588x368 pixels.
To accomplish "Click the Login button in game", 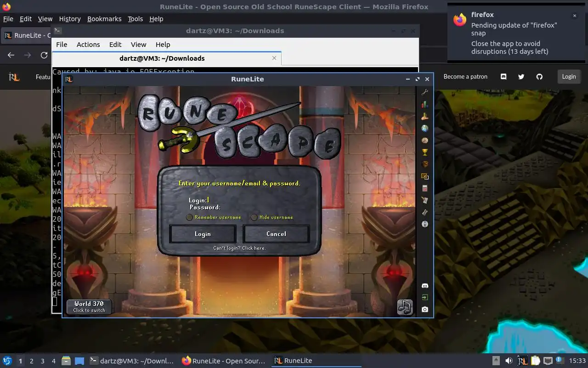I will [x=203, y=234].
